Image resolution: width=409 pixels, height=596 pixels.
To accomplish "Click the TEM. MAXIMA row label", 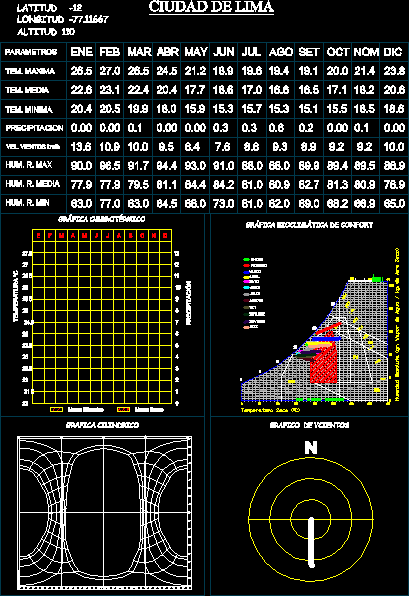I will [x=30, y=71].
